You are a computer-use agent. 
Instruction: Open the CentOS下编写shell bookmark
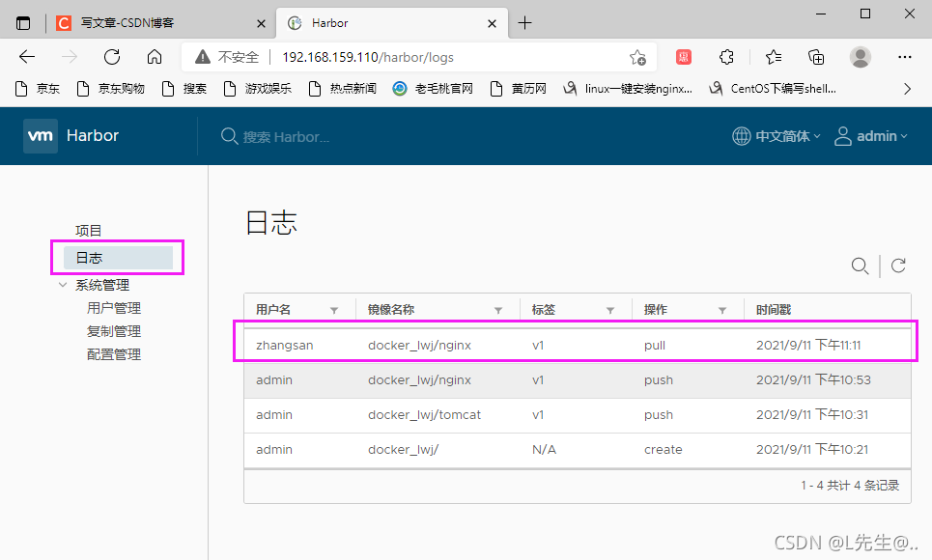pos(772,89)
